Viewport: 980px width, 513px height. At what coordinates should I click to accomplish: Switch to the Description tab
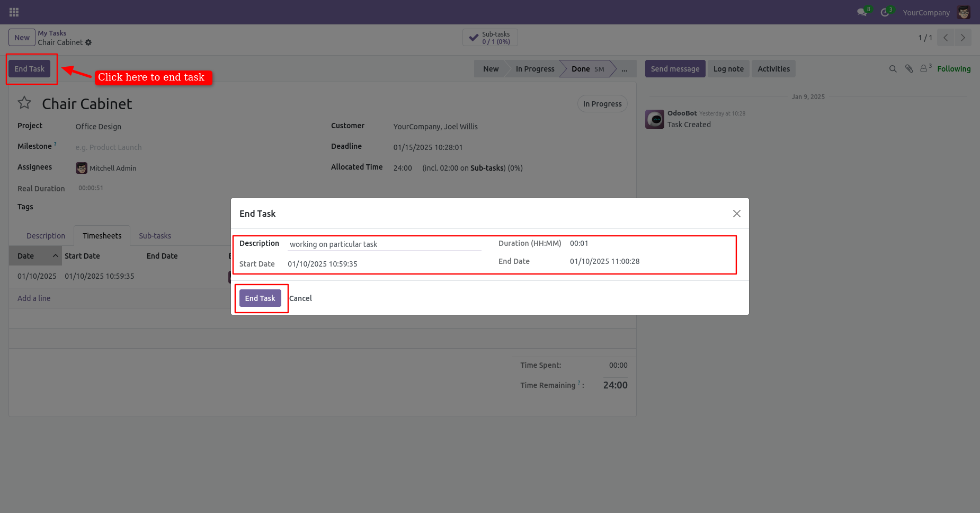click(46, 236)
